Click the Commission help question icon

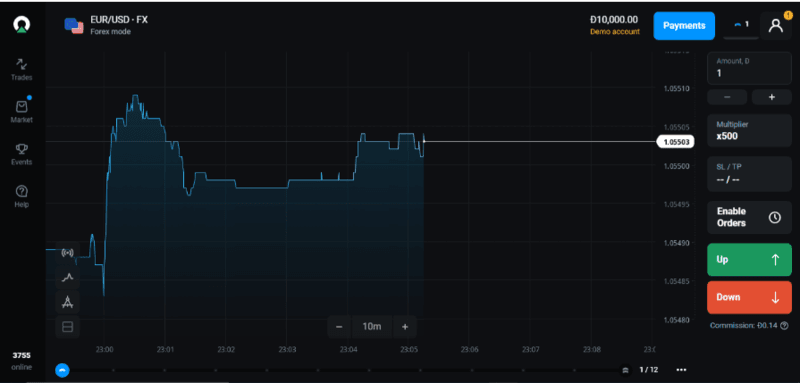click(x=784, y=325)
